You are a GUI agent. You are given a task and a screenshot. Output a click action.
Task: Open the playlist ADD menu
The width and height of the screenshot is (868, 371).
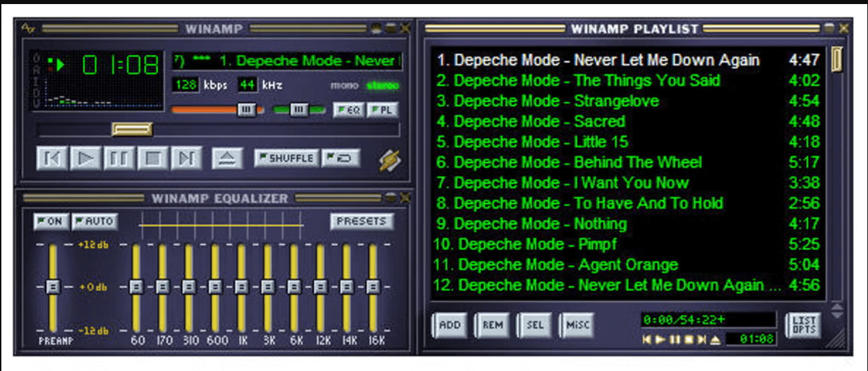[449, 325]
